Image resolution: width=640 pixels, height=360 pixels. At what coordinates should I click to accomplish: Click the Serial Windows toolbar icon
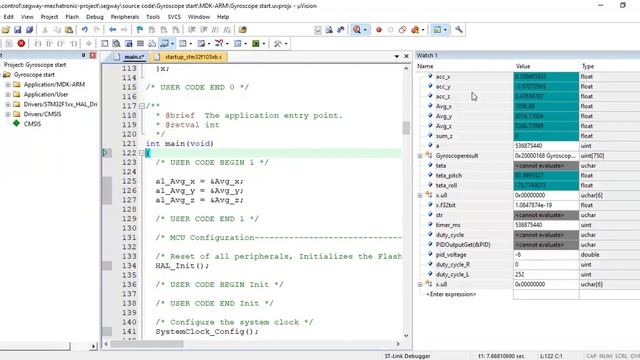point(201,43)
